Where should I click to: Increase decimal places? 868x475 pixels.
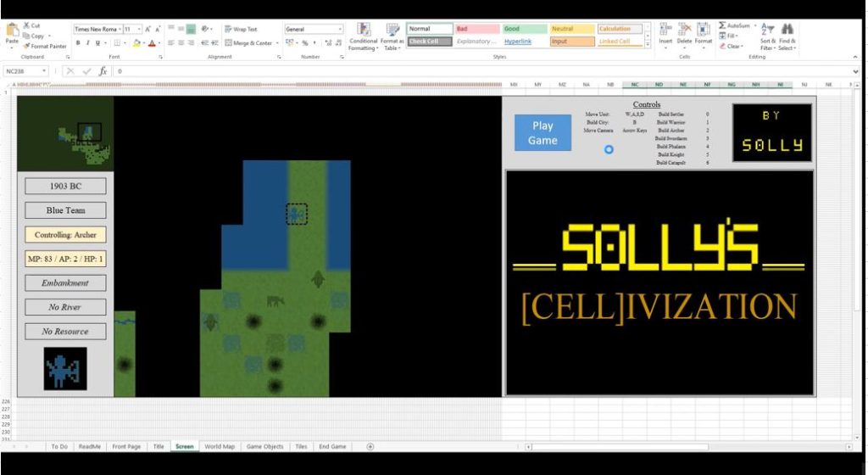(x=328, y=43)
